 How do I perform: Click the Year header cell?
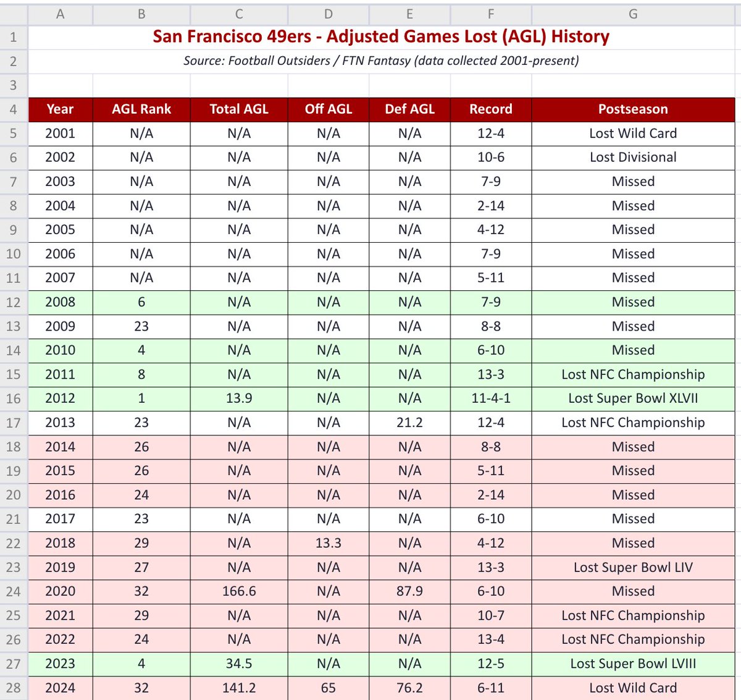point(60,109)
